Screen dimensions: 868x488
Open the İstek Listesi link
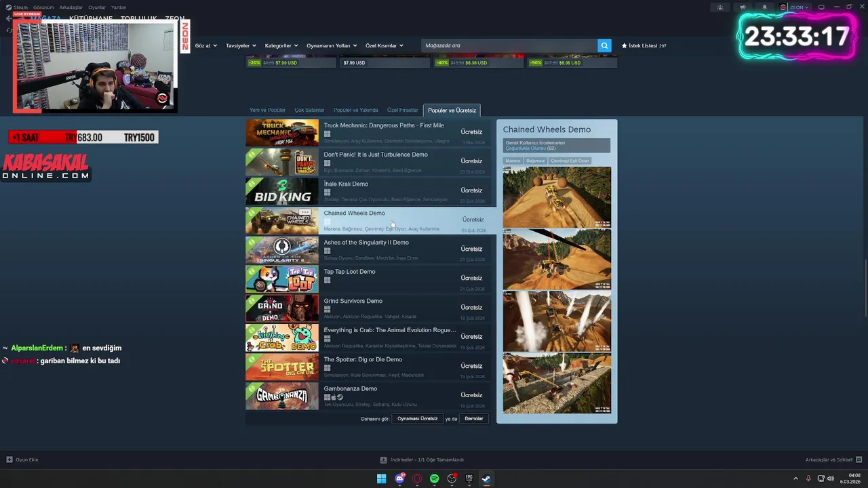pos(644,45)
